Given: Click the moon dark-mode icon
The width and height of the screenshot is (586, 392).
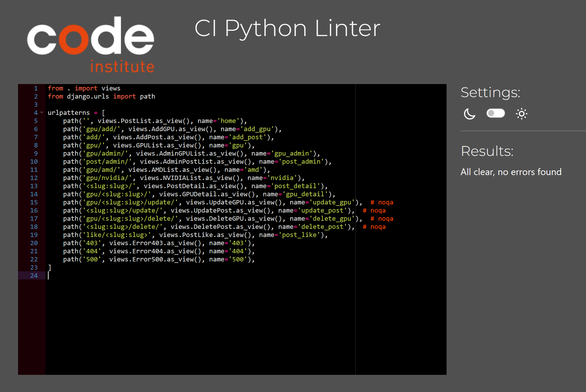Looking at the screenshot, I should click(x=469, y=114).
